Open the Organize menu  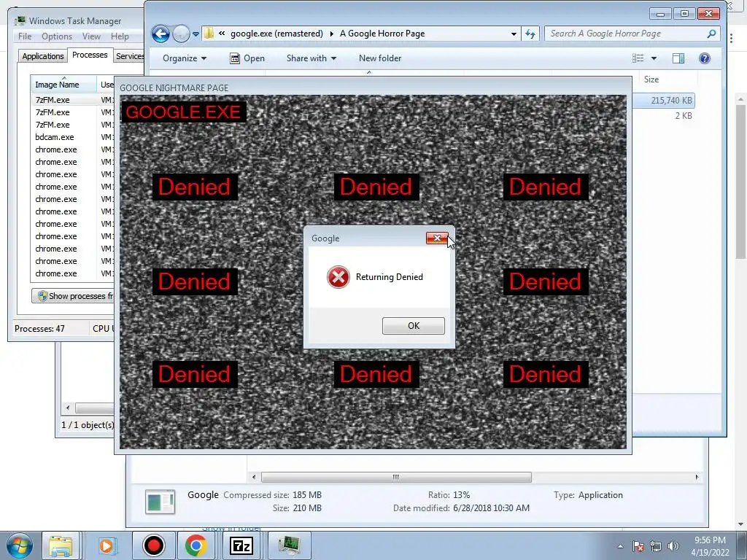click(185, 58)
